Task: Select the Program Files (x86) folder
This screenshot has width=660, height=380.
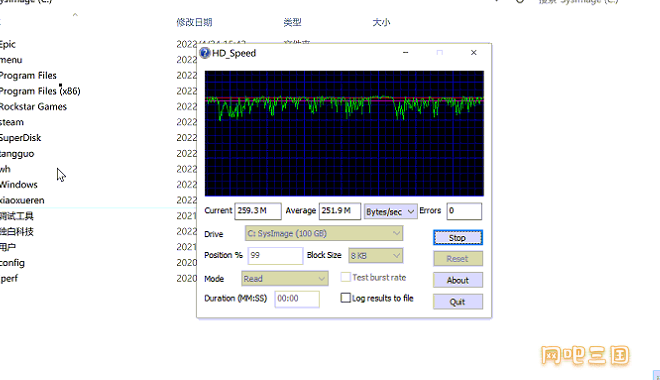Action: coord(40,91)
